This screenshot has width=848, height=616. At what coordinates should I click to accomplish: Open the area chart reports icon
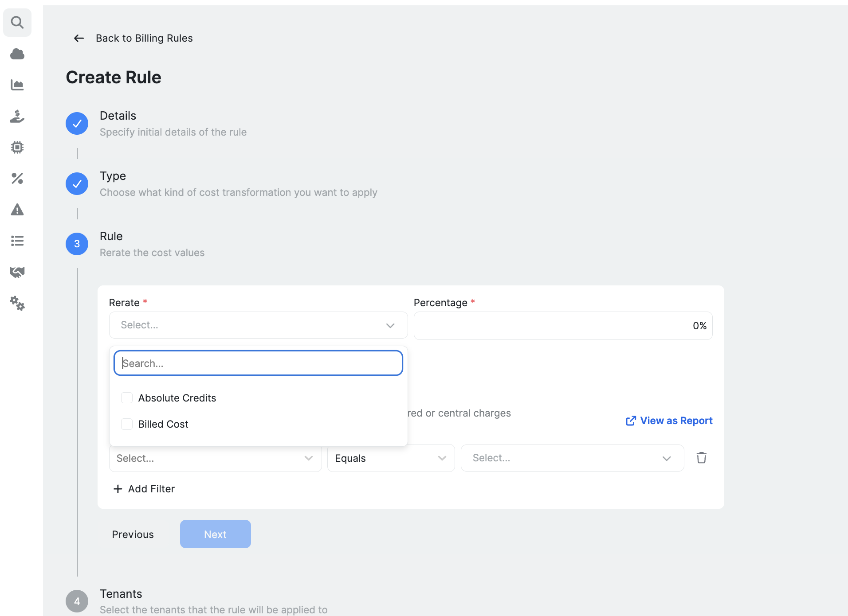tap(17, 85)
